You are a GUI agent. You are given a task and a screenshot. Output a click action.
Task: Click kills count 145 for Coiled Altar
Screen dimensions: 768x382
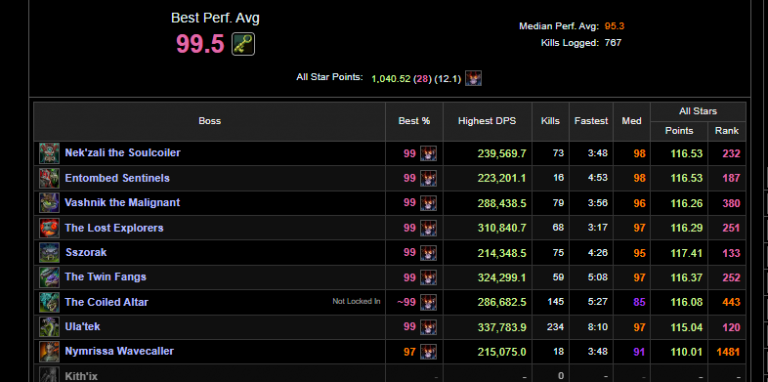tap(556, 302)
